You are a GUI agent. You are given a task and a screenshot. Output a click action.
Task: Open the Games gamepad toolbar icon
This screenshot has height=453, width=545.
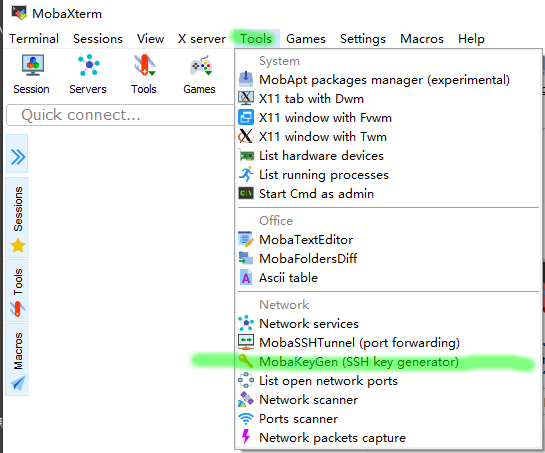[x=201, y=65]
